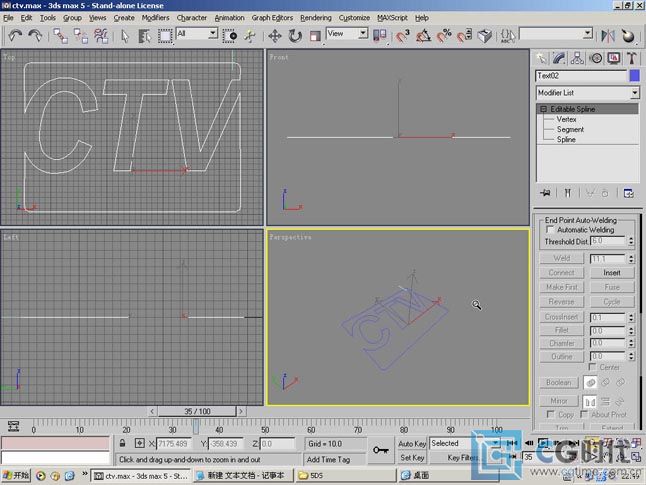Click Configure Modifier Sets icon
Screen dimensions: 646x485
point(628,193)
